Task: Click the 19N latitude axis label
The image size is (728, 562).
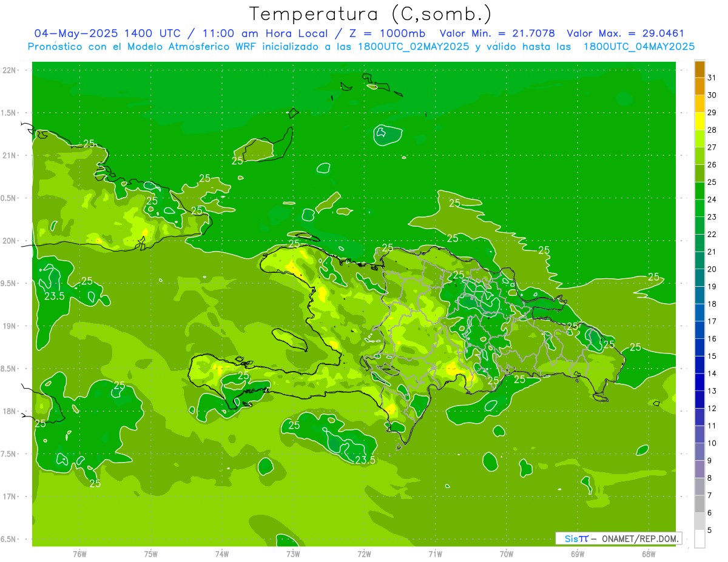Action: 10,326
